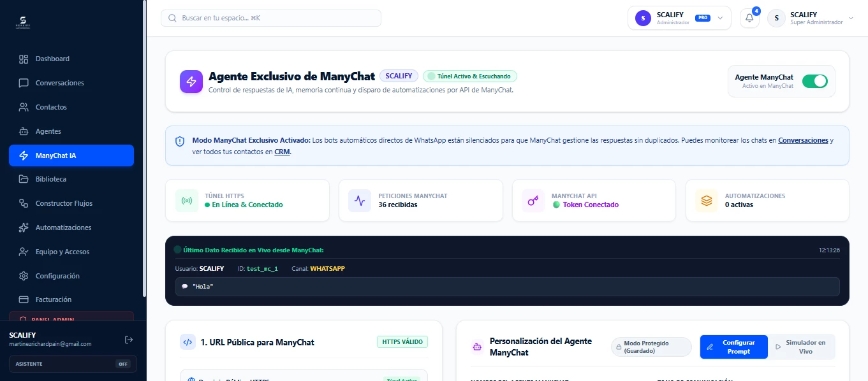The image size is (868, 381).
Task: Click the Equipo y Accesos user-check icon
Action: click(24, 252)
